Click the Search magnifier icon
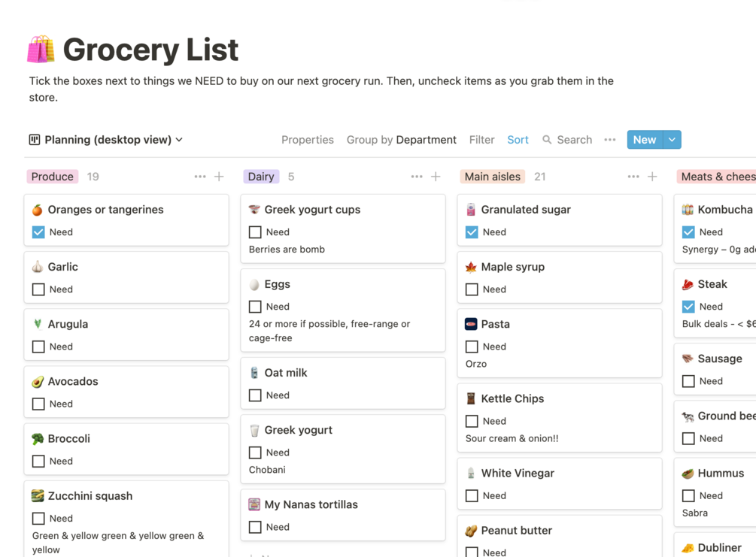The width and height of the screenshot is (756, 557). point(547,140)
